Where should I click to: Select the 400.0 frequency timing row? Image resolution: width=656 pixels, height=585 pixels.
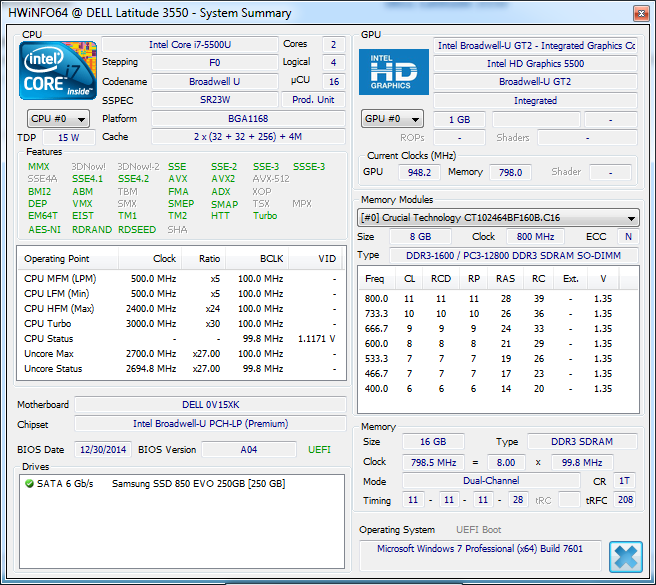tap(498, 389)
